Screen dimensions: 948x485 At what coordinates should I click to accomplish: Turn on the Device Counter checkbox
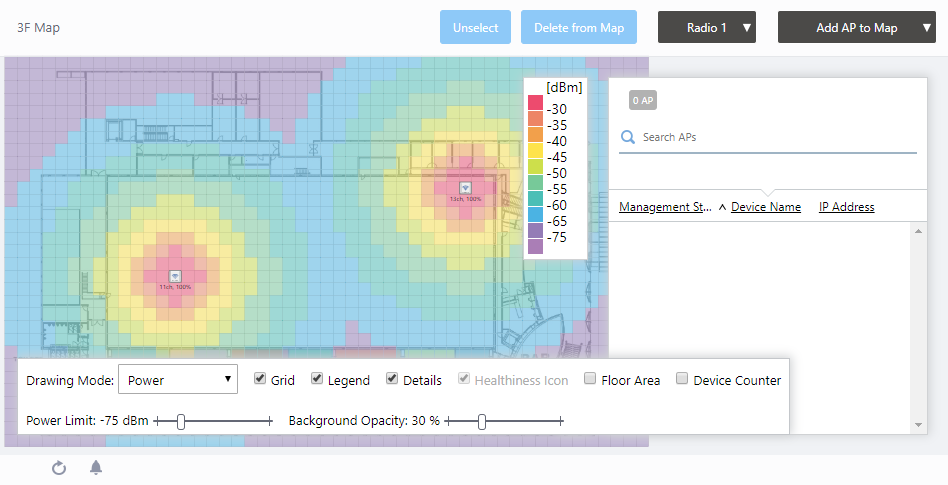point(682,379)
